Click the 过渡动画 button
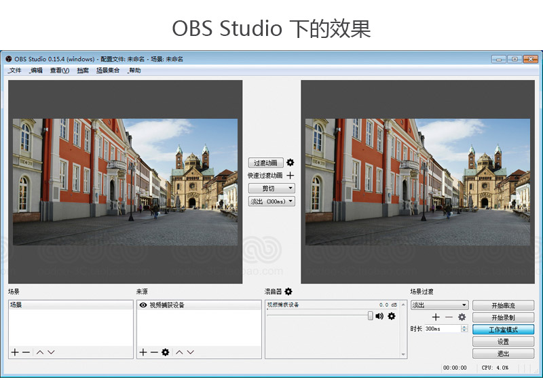The width and height of the screenshot is (543, 392). coord(265,163)
